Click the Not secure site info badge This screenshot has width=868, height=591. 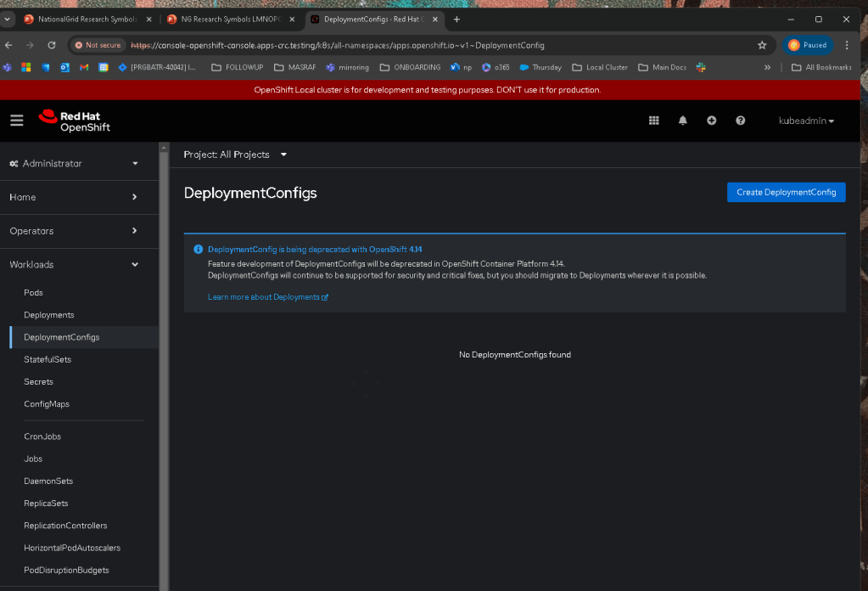pyautogui.click(x=98, y=45)
